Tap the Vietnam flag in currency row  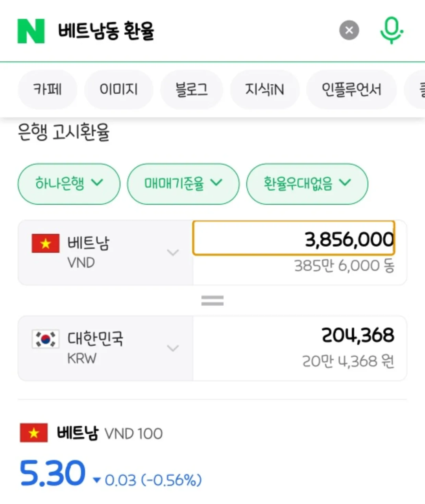point(46,243)
